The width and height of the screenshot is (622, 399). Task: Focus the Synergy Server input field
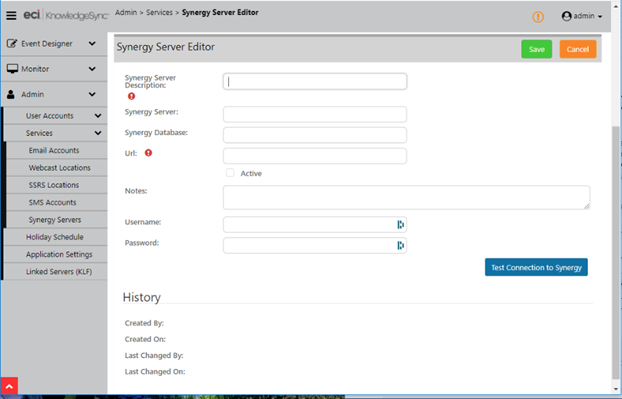click(315, 114)
